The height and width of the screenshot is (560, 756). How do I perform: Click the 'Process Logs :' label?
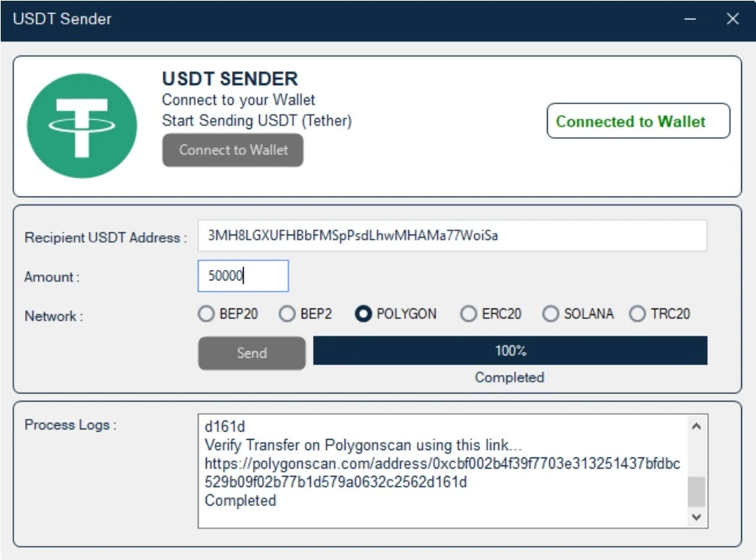coord(70,424)
